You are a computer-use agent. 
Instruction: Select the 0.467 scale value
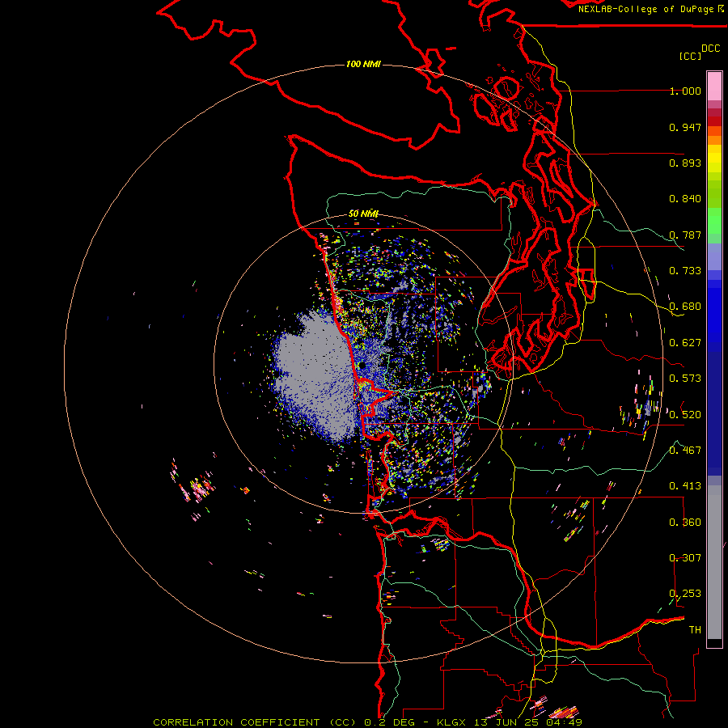685,451
